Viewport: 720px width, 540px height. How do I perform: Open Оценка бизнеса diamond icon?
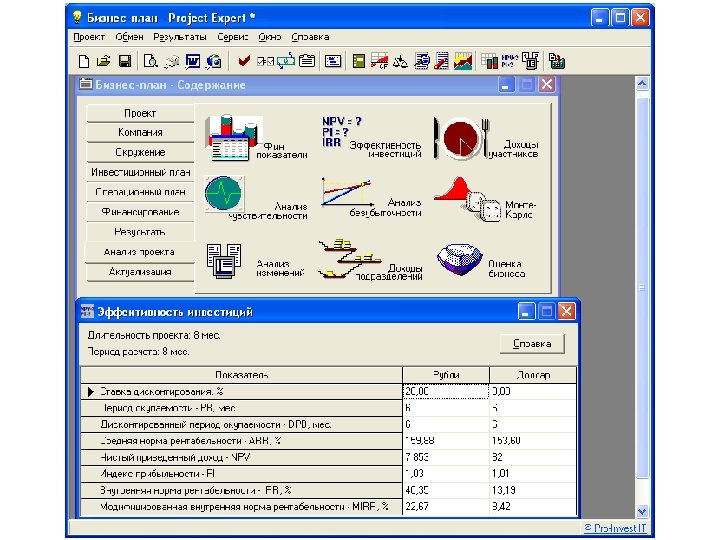tap(459, 259)
